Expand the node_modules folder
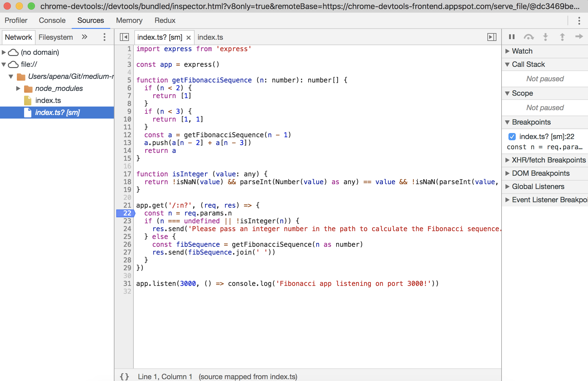This screenshot has width=588, height=381. [x=18, y=88]
